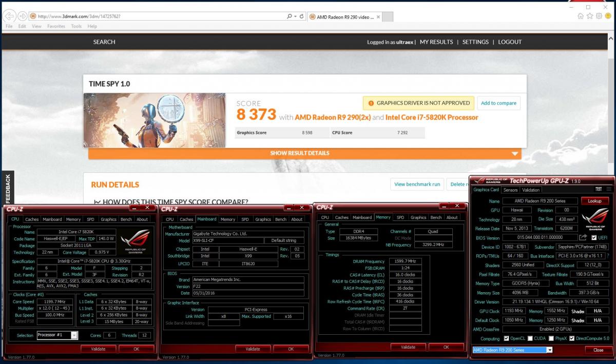Toggle the PhysX checkbox in GPU-Z
Image resolution: width=616 pixels, height=364 pixels.
551,339
